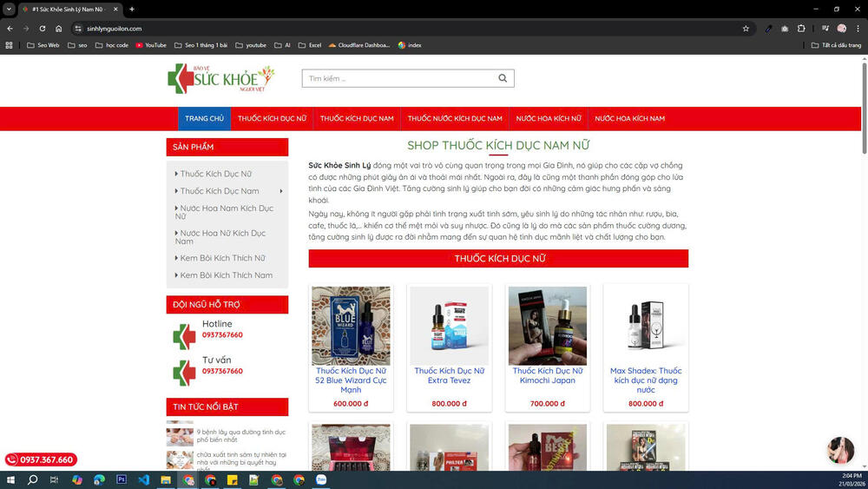Image resolution: width=868 pixels, height=489 pixels.
Task: Open 52 Blue Wizard product thumbnail
Action: coord(351,326)
